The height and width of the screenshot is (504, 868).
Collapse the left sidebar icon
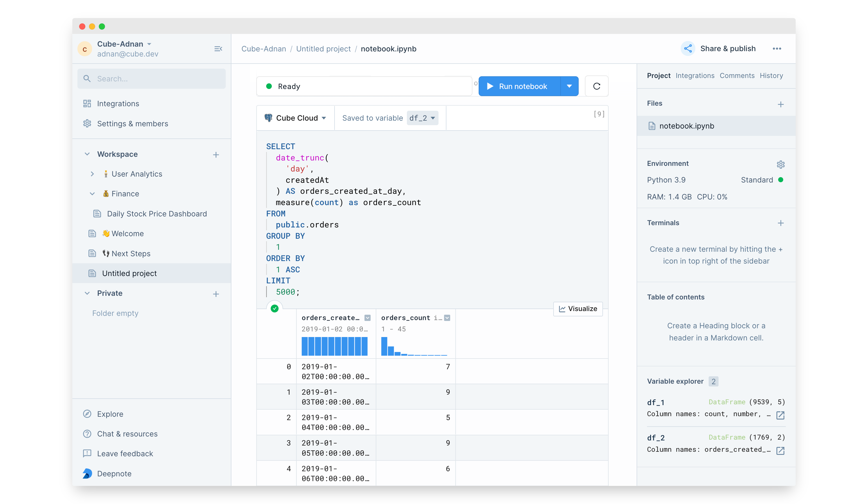(218, 49)
